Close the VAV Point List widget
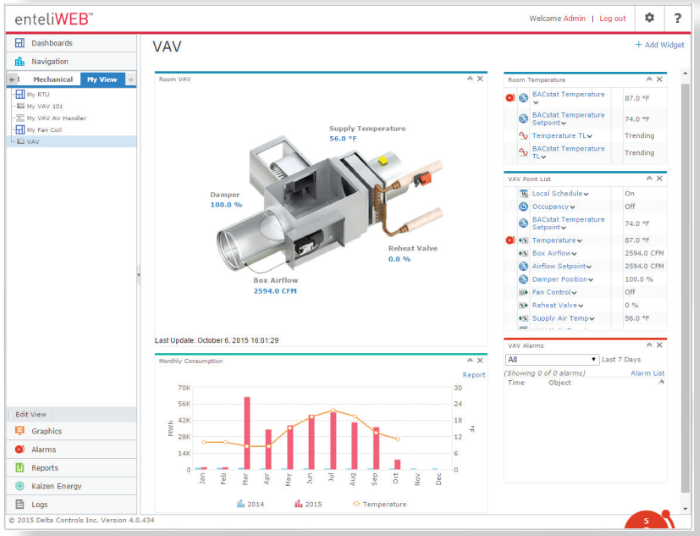Screen dimensions: 700x536 659,178
